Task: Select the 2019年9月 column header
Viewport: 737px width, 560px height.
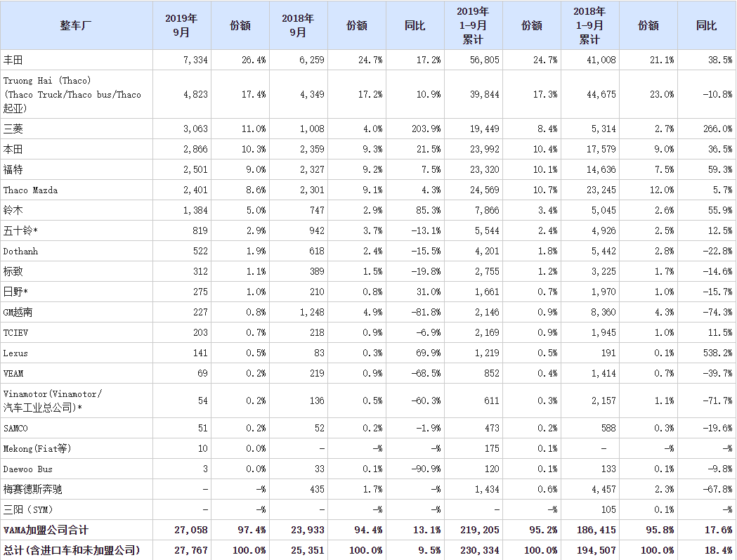Action: (181, 25)
